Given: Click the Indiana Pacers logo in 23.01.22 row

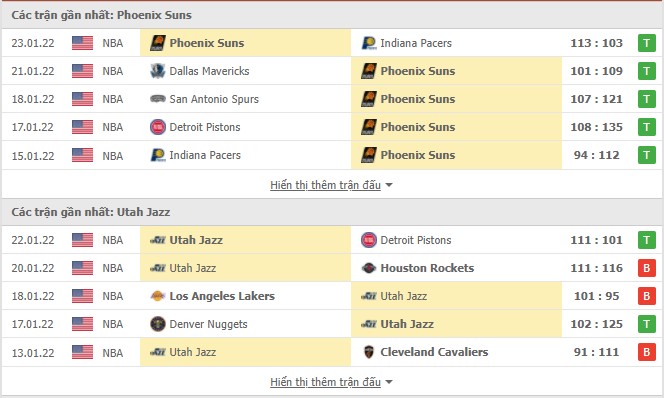Looking at the screenshot, I should [x=369, y=43].
